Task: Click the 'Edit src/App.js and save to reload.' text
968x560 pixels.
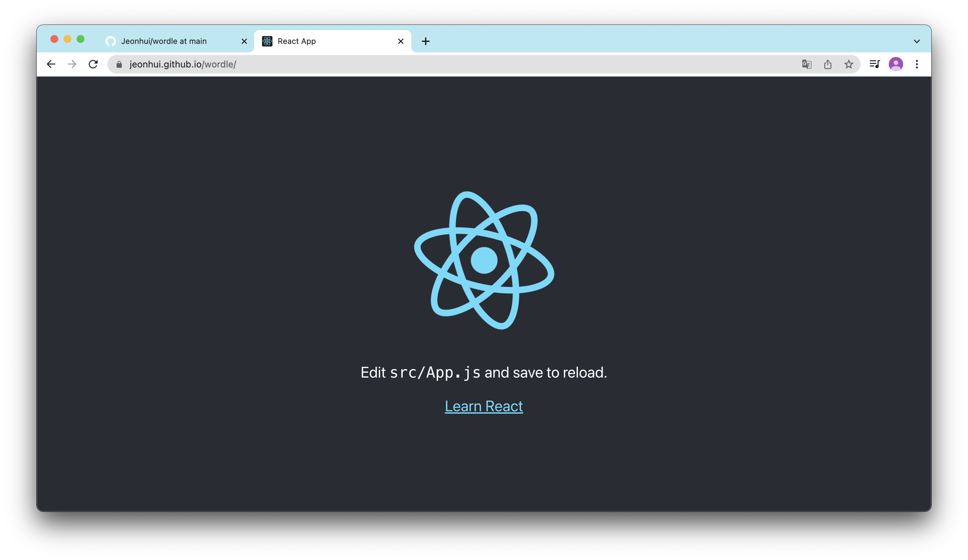Action: click(484, 373)
